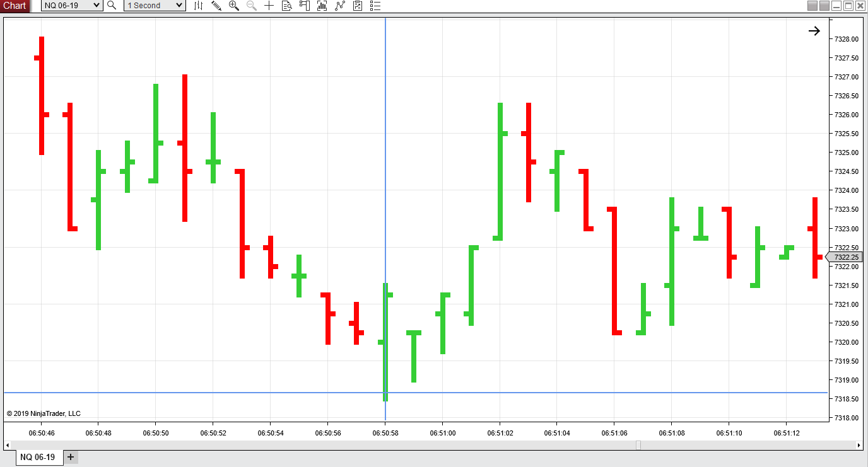The image size is (868, 467).
Task: Click the 7320.00 price axis label
Action: pos(846,342)
